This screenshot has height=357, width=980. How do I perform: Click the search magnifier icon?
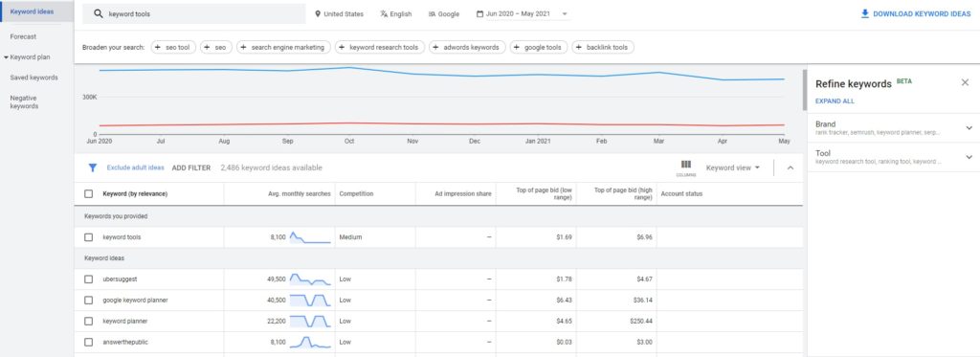tap(99, 13)
